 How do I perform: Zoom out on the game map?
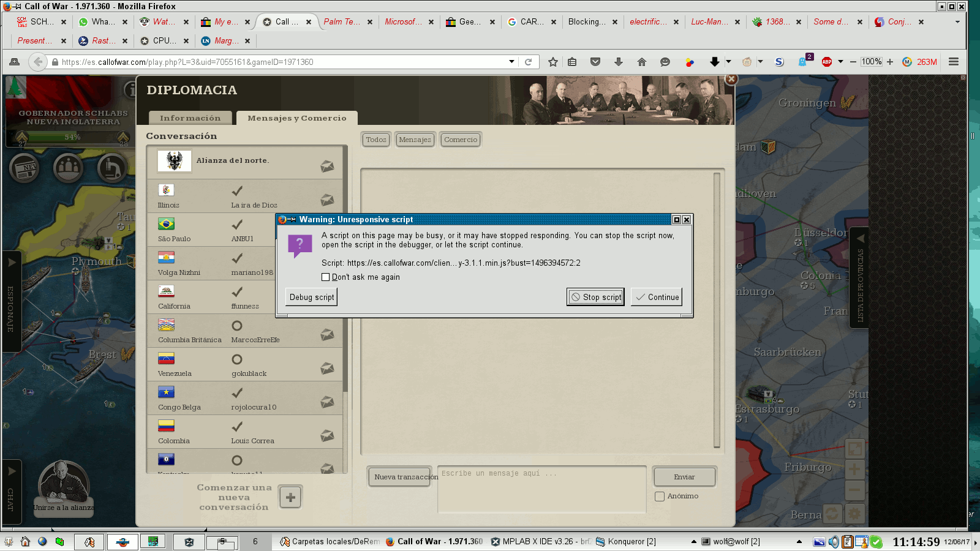[x=854, y=490]
